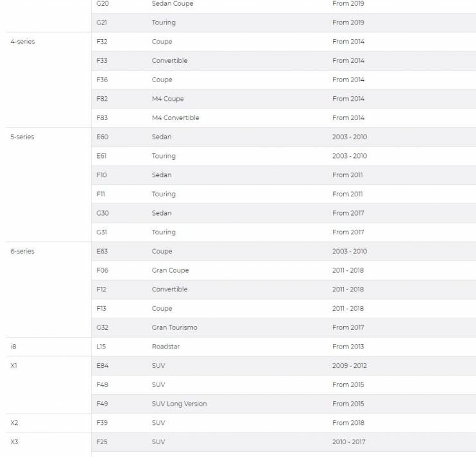Viewport: 476px width, 457px height.
Task: Click chassis code F32
Action: tap(102, 42)
